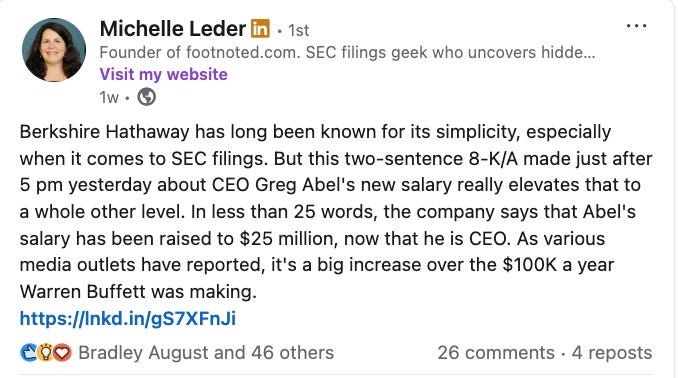Click the lightbulb Insightful reaction icon
Viewport: 678px width, 378px height.
[45, 352]
